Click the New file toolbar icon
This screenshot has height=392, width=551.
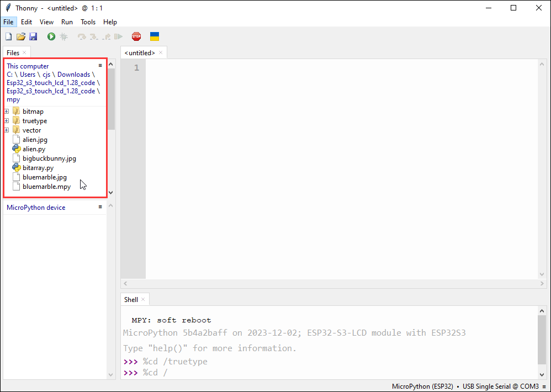[x=8, y=36]
